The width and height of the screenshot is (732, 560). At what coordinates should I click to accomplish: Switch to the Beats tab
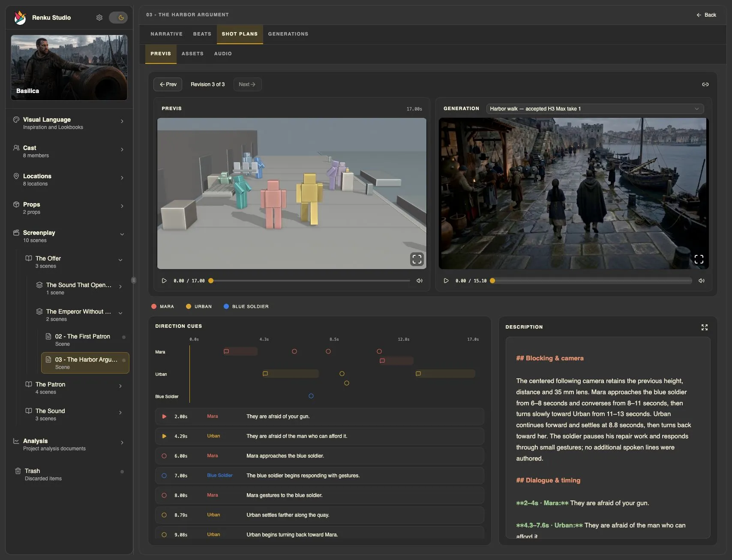coord(202,34)
